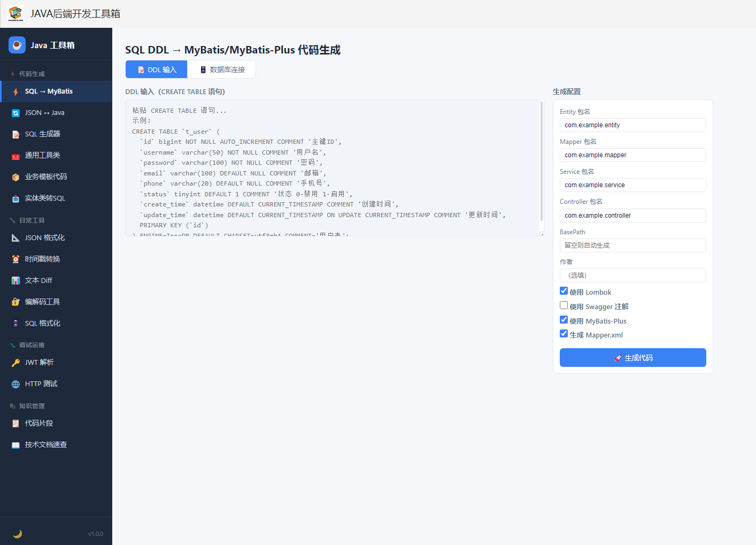This screenshot has width=756, height=545.
Task: Open SQL → MyBatis lightning icon
Action: 16,92
